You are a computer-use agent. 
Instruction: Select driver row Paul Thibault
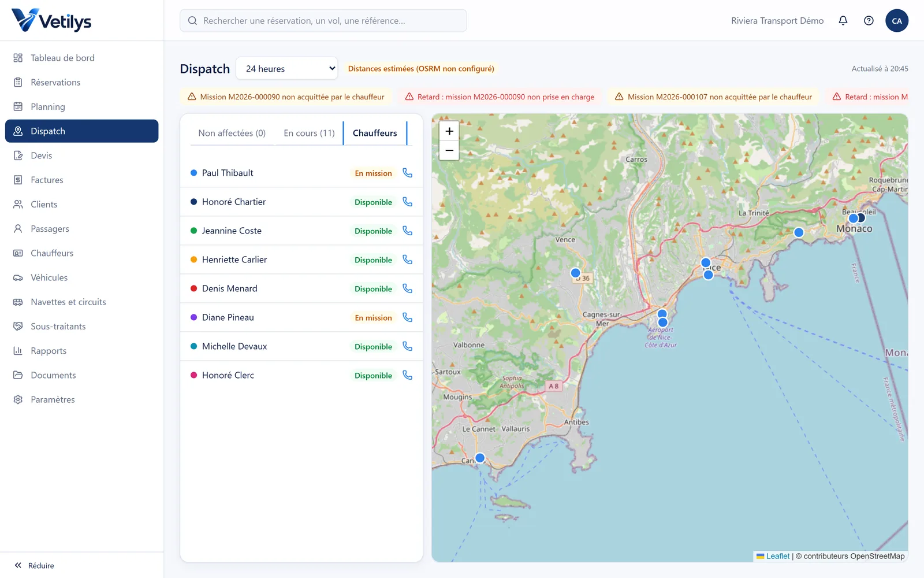301,173
